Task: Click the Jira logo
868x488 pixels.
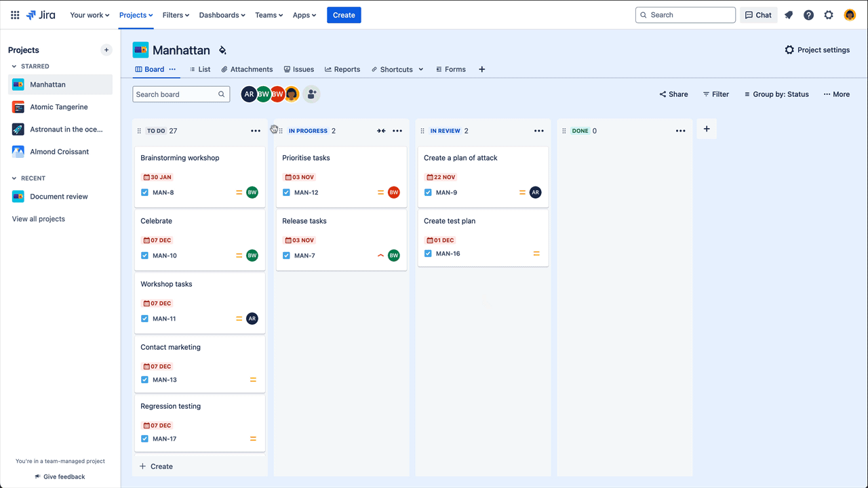Action: (x=41, y=15)
